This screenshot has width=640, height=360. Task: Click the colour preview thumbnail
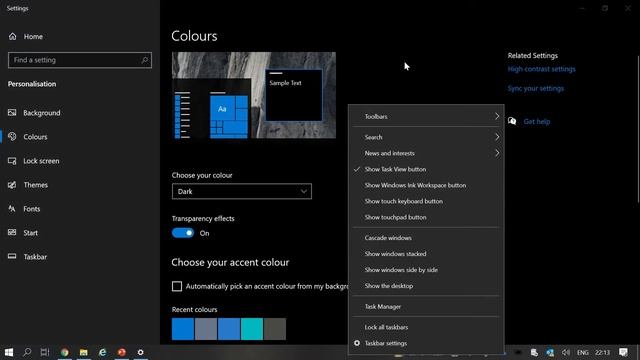click(x=254, y=95)
